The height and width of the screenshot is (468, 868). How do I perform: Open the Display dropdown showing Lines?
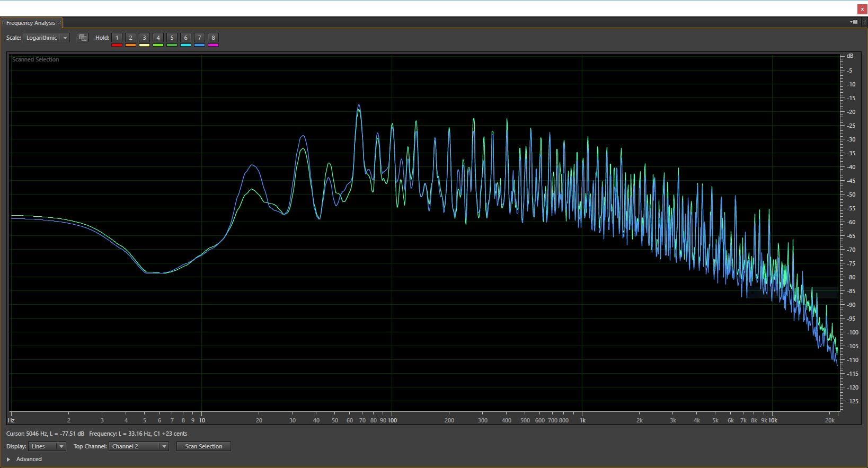[x=47, y=446]
